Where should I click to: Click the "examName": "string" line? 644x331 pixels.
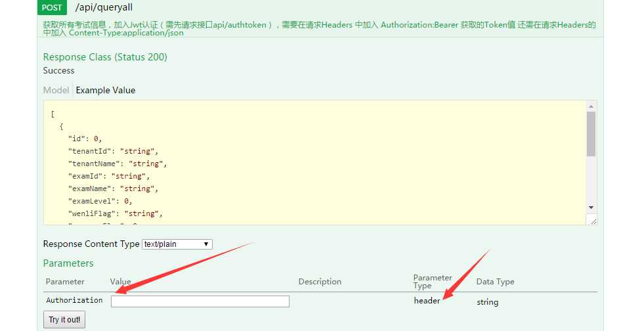[x=113, y=188]
